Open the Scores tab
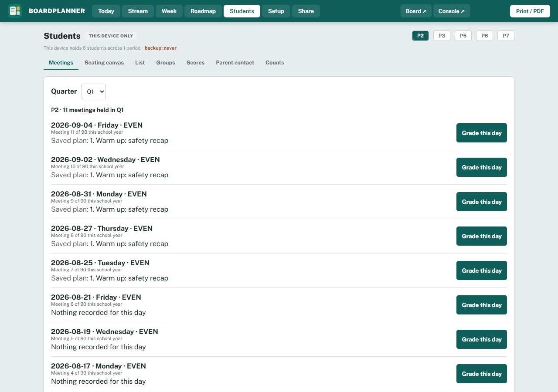Viewport: 558px width, 392px height. click(x=195, y=63)
